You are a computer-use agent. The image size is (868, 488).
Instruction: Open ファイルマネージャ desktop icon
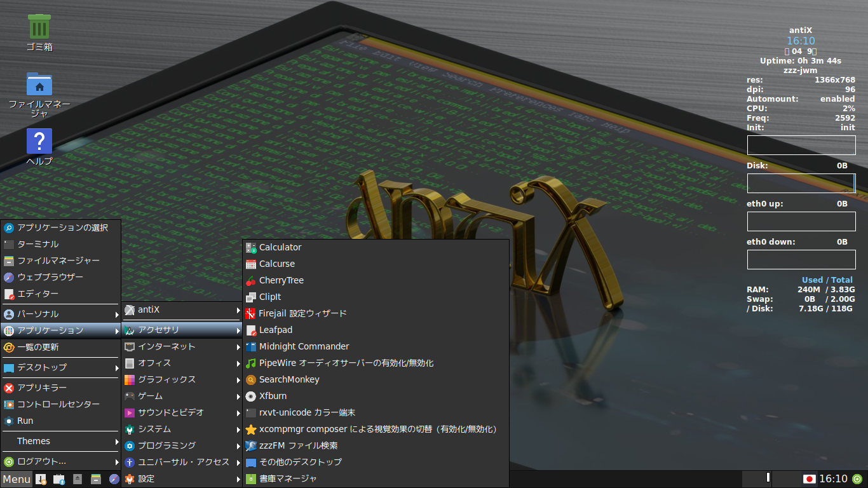(x=39, y=94)
